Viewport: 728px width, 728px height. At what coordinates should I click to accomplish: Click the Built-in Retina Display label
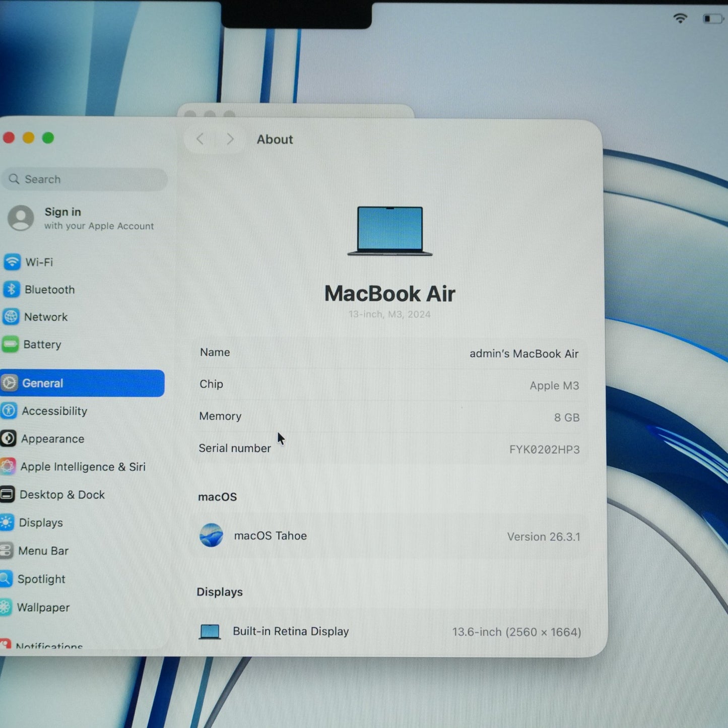pyautogui.click(x=291, y=631)
